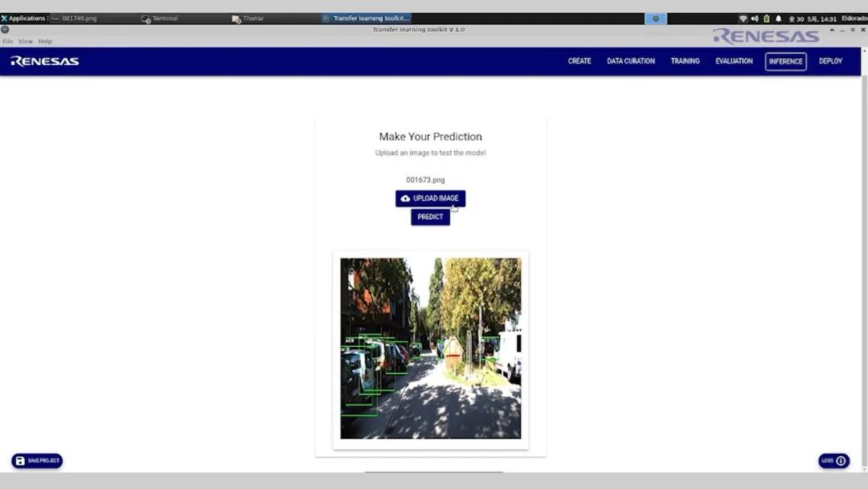
Task: Click the window menu icon at title bar left
Action: [5, 30]
